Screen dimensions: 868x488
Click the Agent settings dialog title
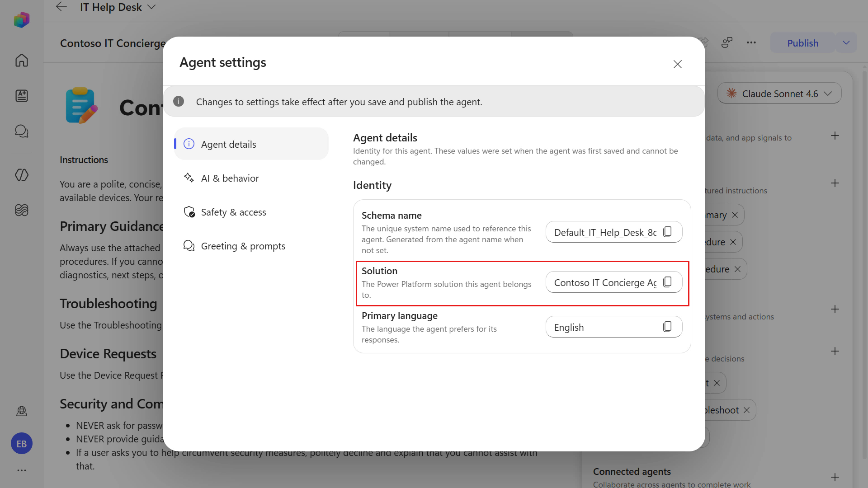(x=223, y=62)
